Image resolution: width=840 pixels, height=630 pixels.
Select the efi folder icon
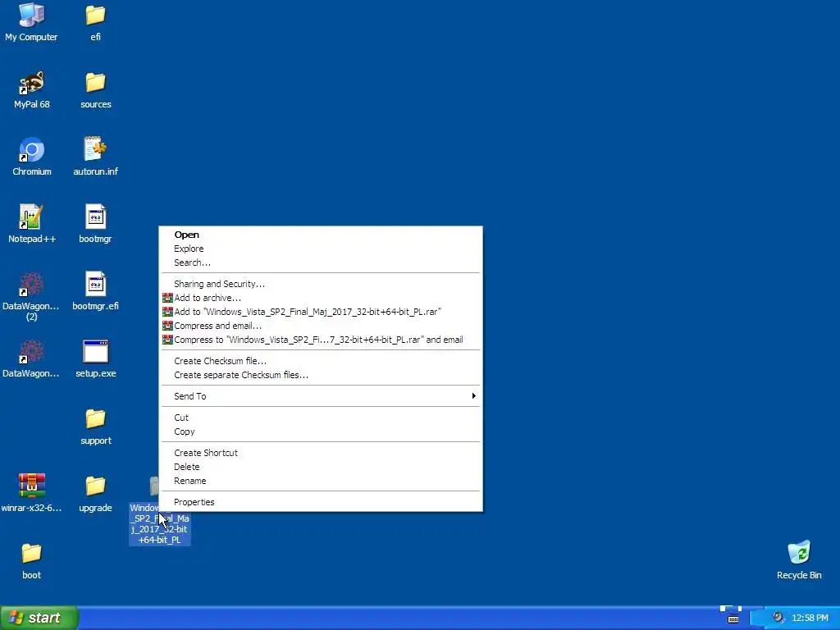point(95,15)
